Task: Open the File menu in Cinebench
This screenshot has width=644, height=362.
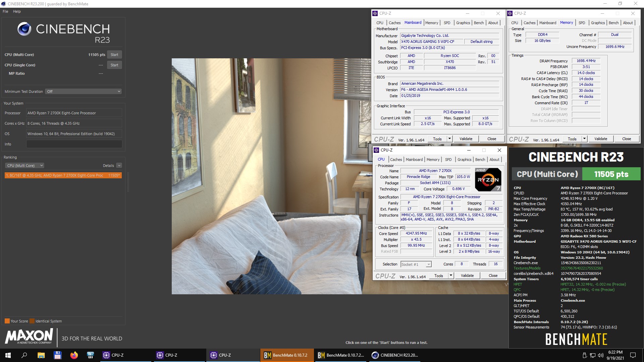Action: pyautogui.click(x=5, y=11)
